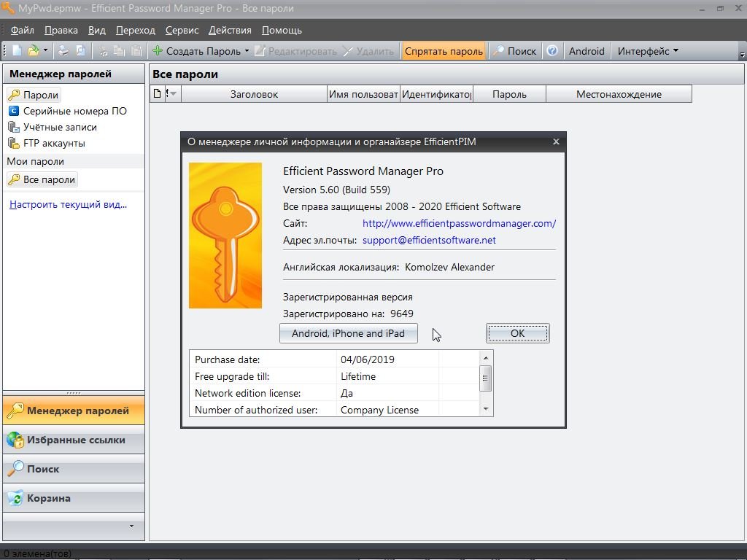Click the Cut scissors icon
Screen dimensions: 747x560
102,51
